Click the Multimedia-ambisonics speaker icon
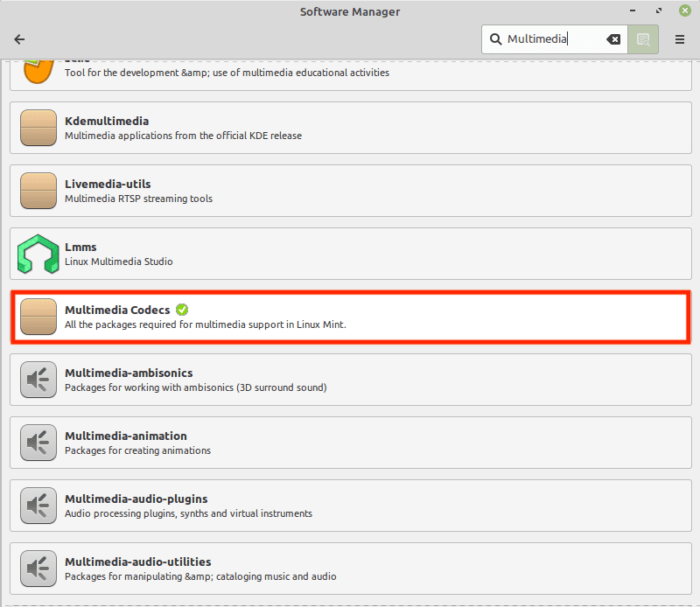This screenshot has width=700, height=607. 38,380
